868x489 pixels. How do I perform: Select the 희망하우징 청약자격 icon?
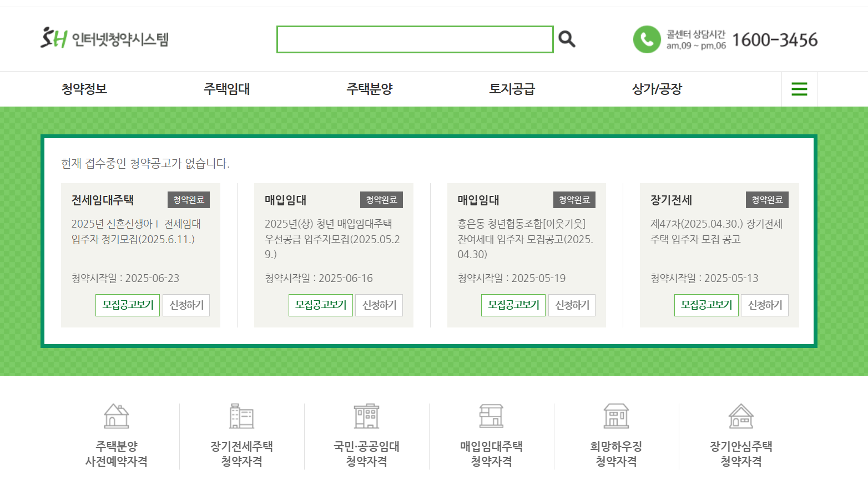616,416
